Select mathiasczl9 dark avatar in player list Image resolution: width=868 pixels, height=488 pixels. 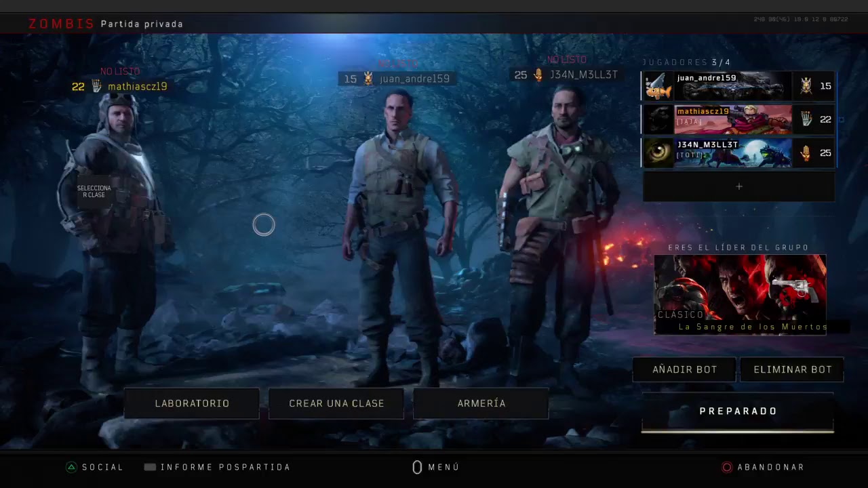tap(658, 119)
